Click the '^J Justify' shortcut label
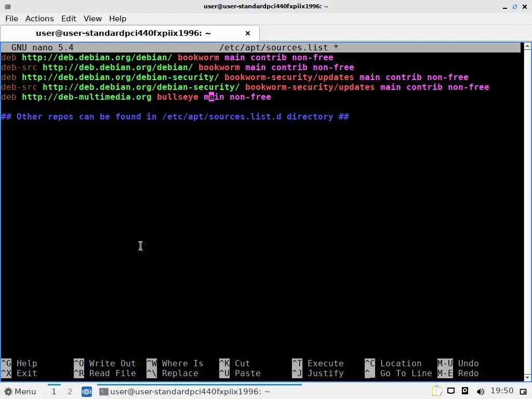 coord(318,373)
